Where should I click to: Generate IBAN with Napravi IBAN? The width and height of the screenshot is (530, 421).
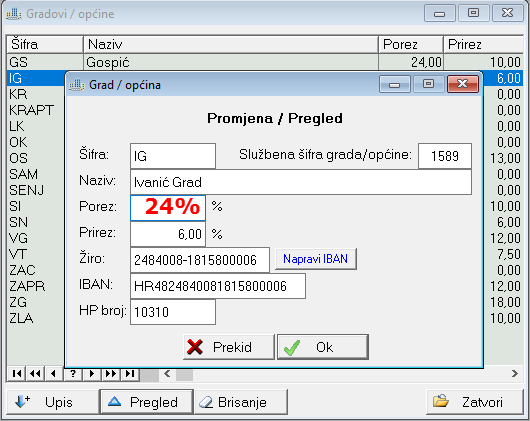pyautogui.click(x=316, y=259)
